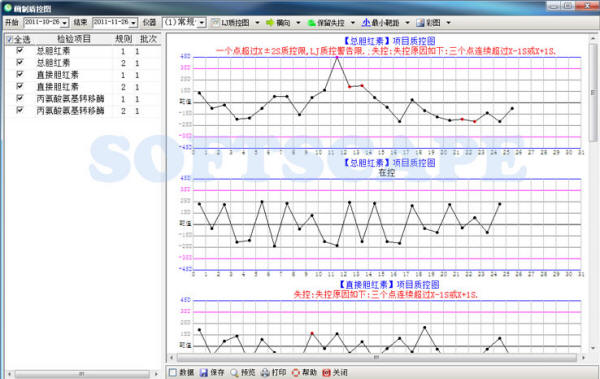Screen dimensions: 600x379
Task: Uncheck the first 丙氨酸氨基转移酶 row checkbox
Action: pos(20,98)
